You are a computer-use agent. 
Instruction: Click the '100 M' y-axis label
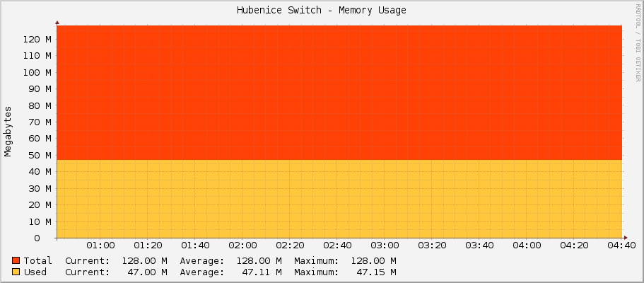(37, 73)
